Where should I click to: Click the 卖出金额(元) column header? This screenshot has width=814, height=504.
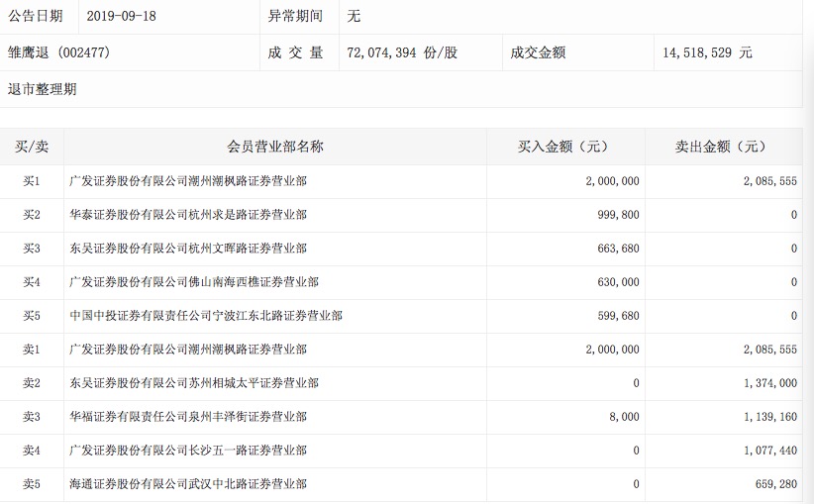point(723,147)
